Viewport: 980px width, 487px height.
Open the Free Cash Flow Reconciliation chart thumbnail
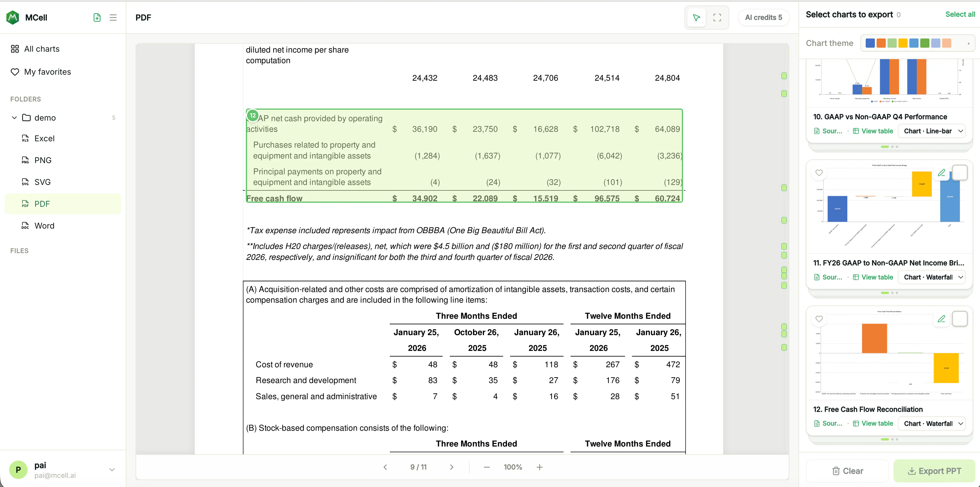point(890,353)
